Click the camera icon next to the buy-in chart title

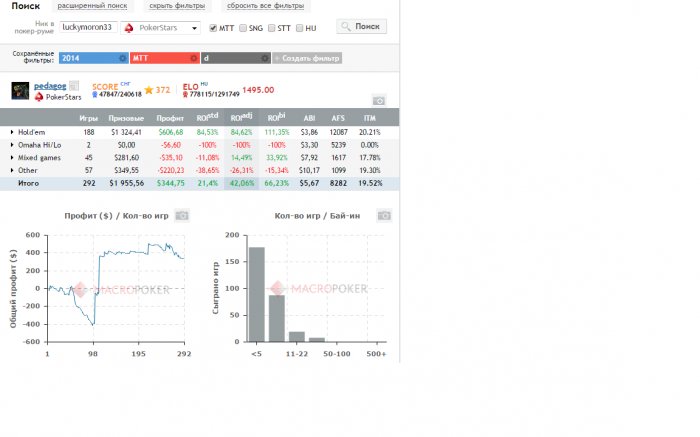coord(384,216)
